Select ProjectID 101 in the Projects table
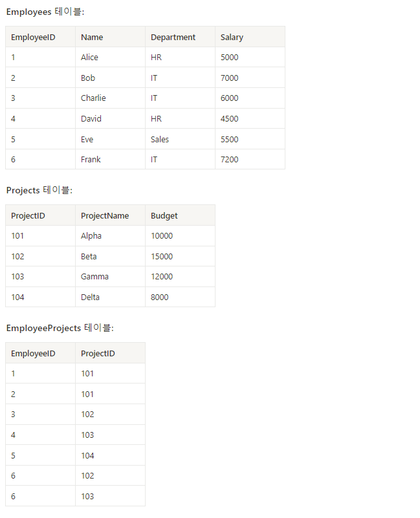Screen dimensions: 420x518 tap(40, 236)
